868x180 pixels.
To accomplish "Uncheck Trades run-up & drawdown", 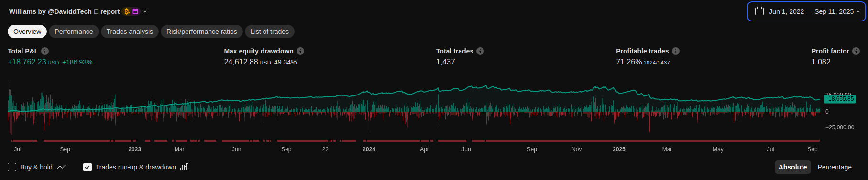I will (88, 167).
